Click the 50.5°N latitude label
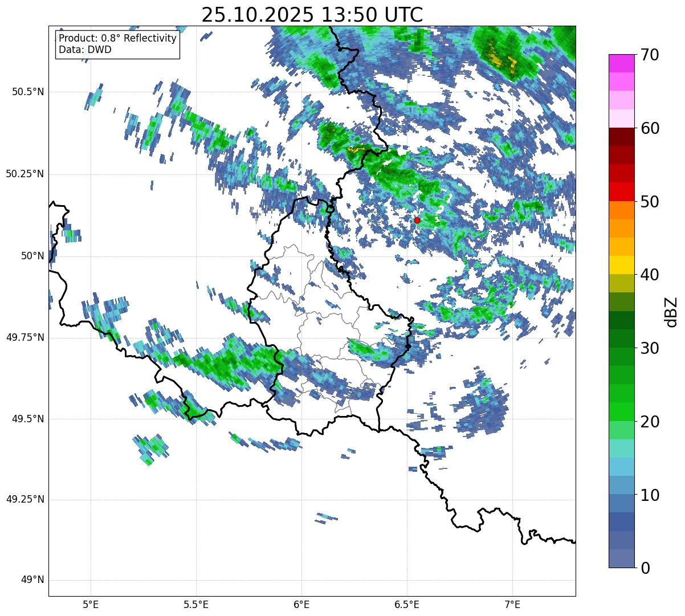 coord(28,92)
